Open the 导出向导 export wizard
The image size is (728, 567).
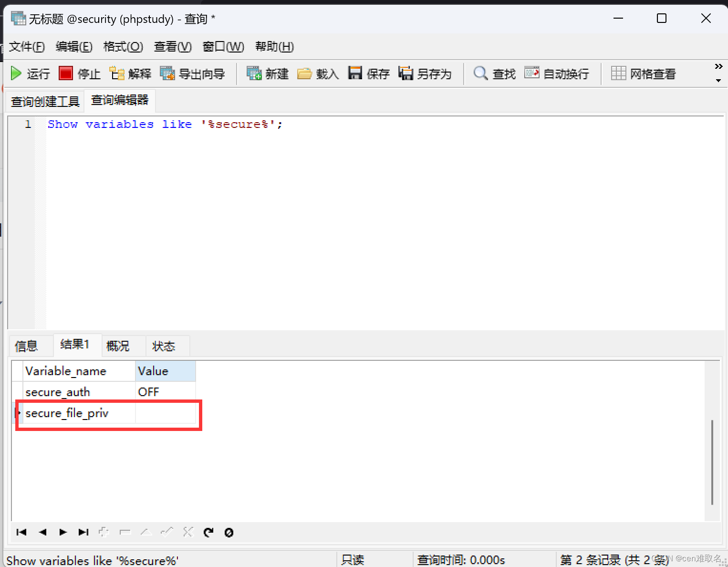(x=193, y=73)
